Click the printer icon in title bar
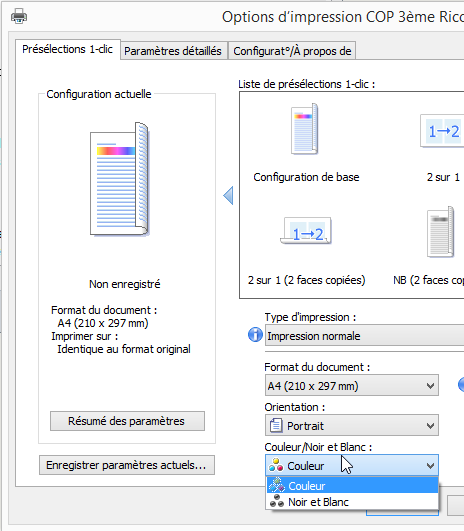The height and width of the screenshot is (531, 464). (19, 16)
